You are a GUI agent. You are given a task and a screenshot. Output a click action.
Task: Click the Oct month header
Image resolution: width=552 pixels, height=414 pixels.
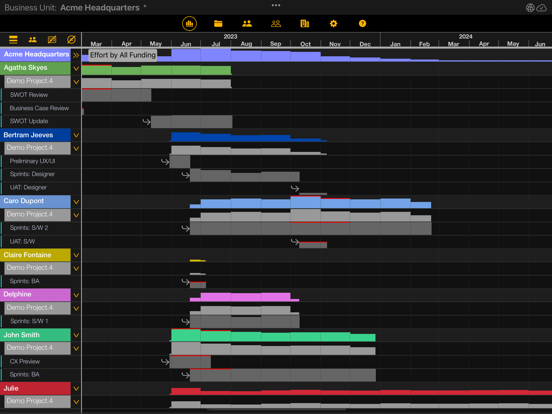[x=306, y=44]
